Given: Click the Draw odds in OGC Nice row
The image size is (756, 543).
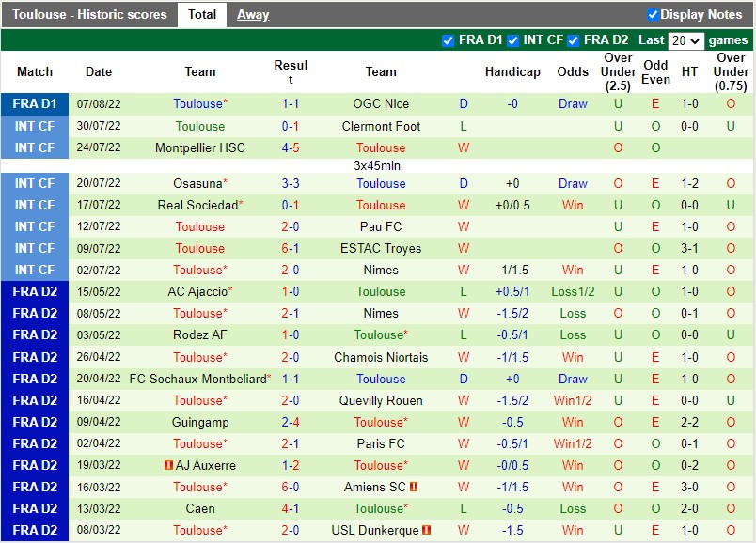Looking at the screenshot, I should point(573,104).
